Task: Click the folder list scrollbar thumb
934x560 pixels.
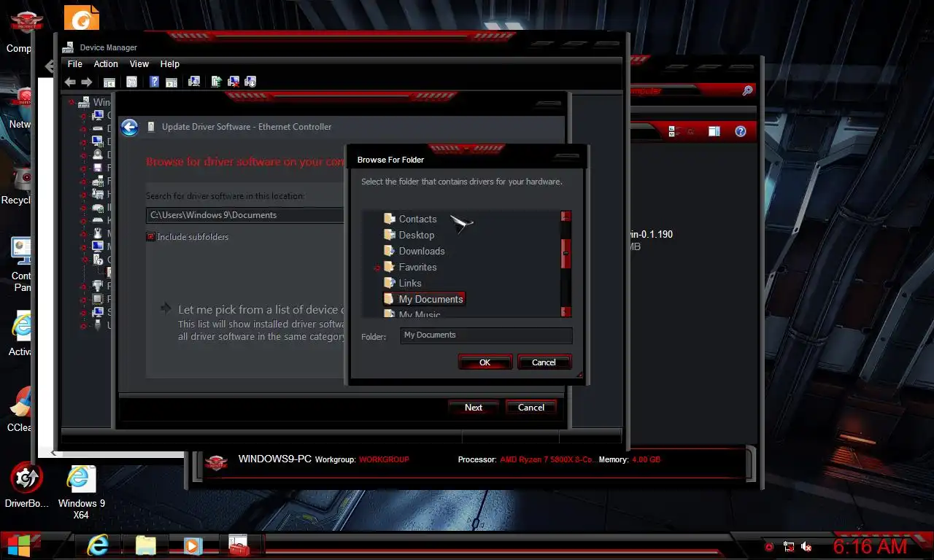Action: tap(566, 254)
